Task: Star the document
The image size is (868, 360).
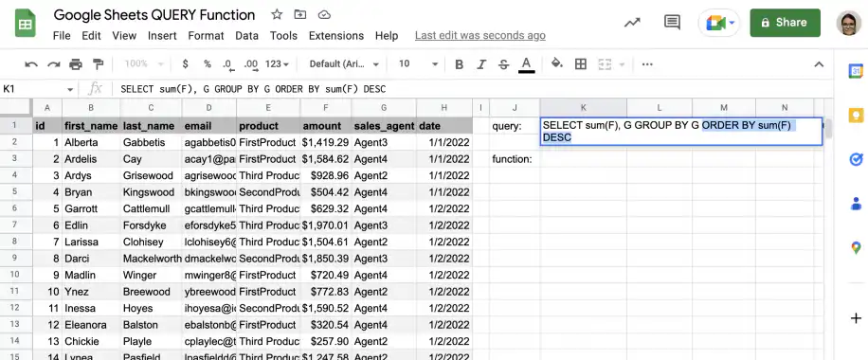Action: 277,15
